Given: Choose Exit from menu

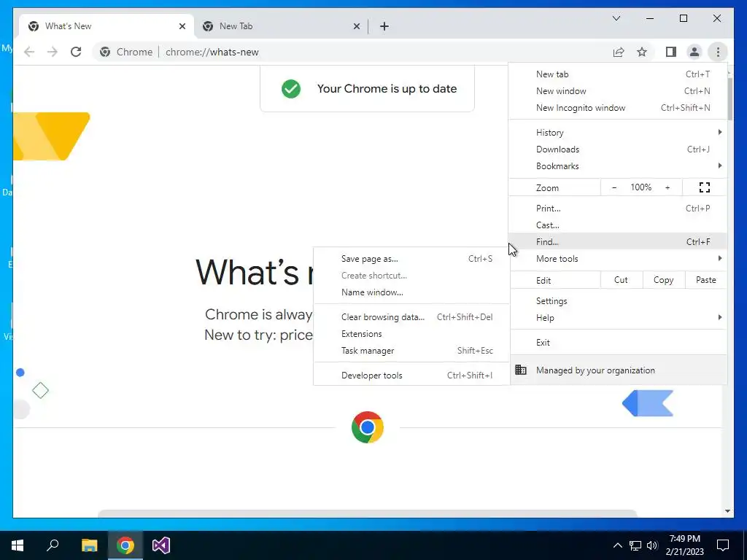Looking at the screenshot, I should [618, 343].
